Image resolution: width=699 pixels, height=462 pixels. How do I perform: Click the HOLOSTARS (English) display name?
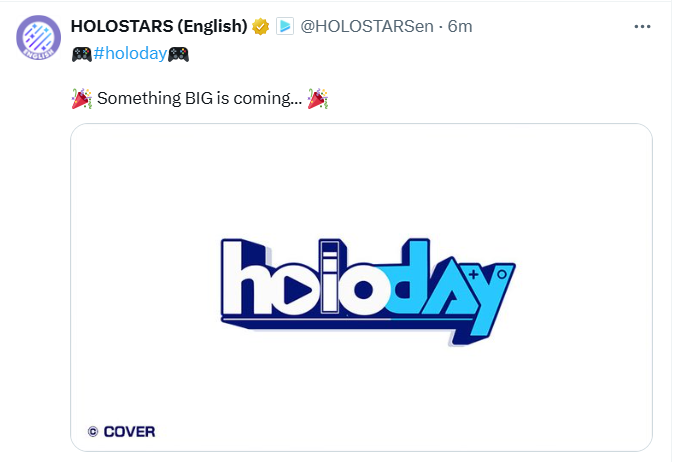159,26
